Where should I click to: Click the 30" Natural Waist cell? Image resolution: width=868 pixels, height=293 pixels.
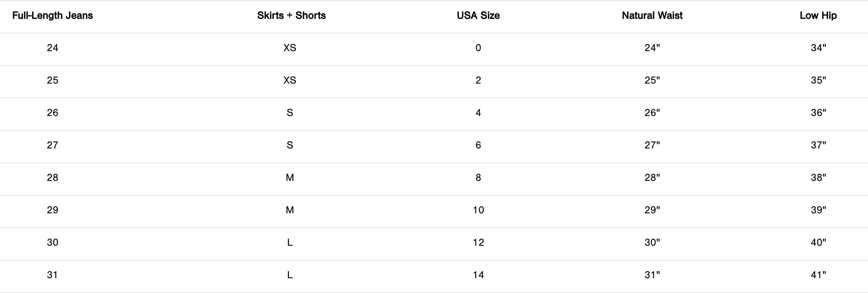652,243
